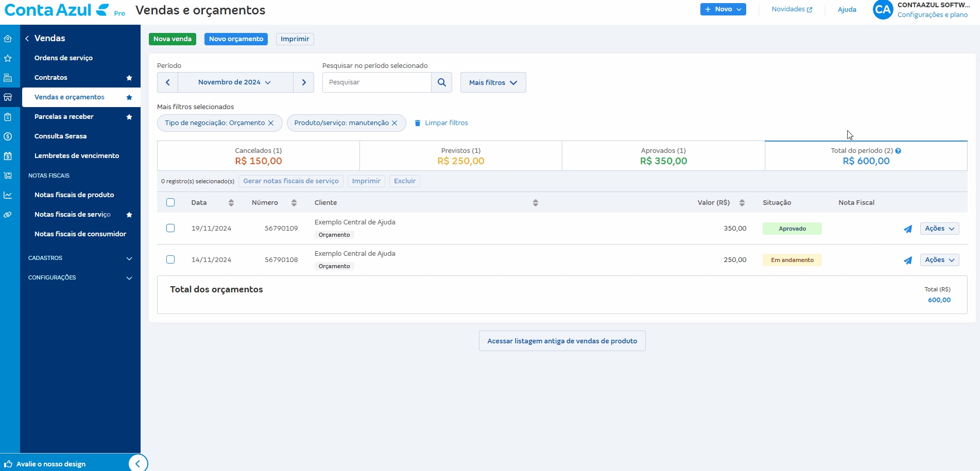The height and width of the screenshot is (471, 980).
Task: Expand the Mais filtros dropdown
Action: (493, 82)
